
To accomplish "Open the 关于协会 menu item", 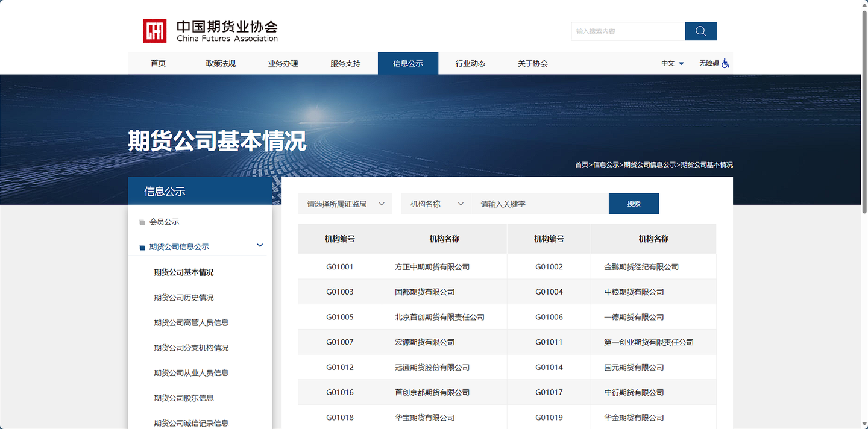I will click(533, 63).
